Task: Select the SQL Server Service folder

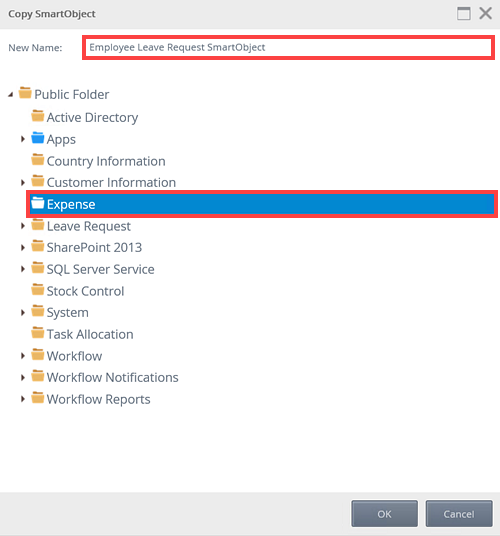Action: pyautogui.click(x=100, y=269)
